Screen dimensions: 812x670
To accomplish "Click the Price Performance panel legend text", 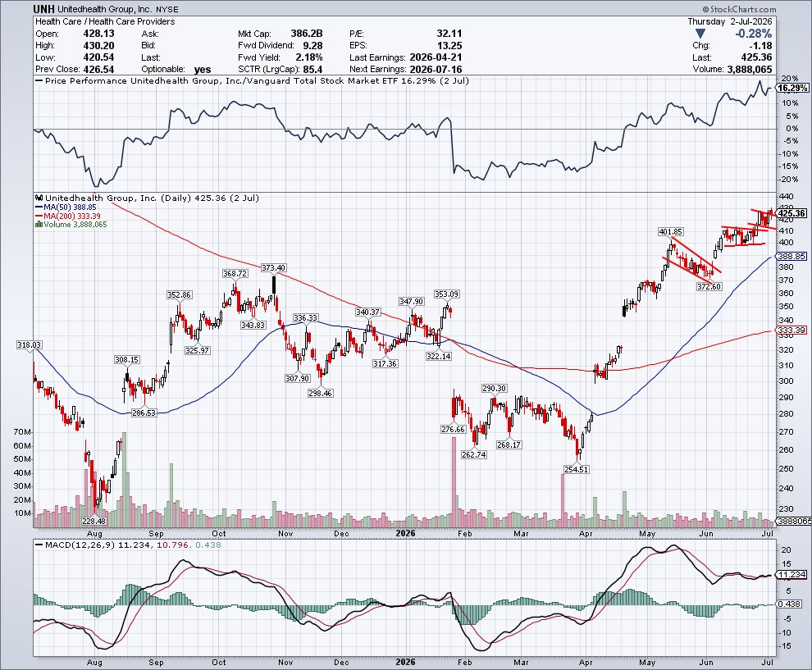I will [257, 80].
